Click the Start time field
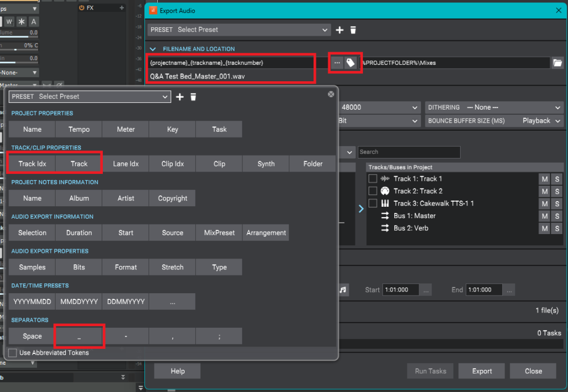The width and height of the screenshot is (568, 392). click(400, 290)
